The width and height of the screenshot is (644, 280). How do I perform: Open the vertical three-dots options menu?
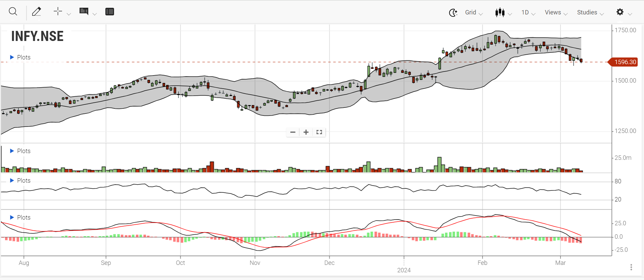[631, 267]
